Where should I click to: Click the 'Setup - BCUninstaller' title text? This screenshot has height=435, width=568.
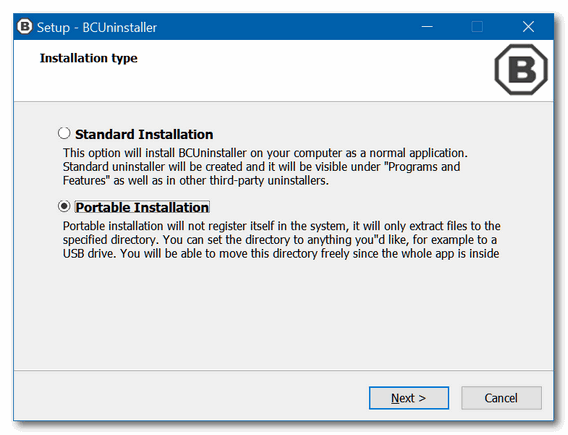[97, 28]
